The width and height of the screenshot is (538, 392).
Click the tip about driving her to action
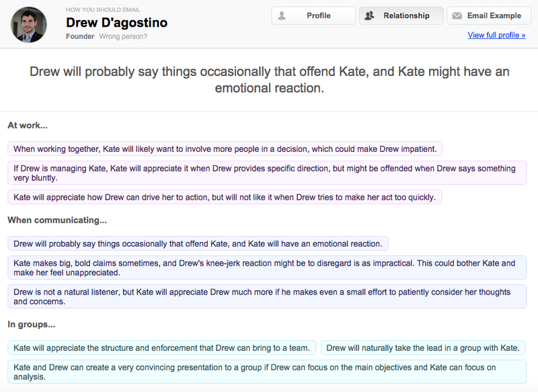pos(225,197)
